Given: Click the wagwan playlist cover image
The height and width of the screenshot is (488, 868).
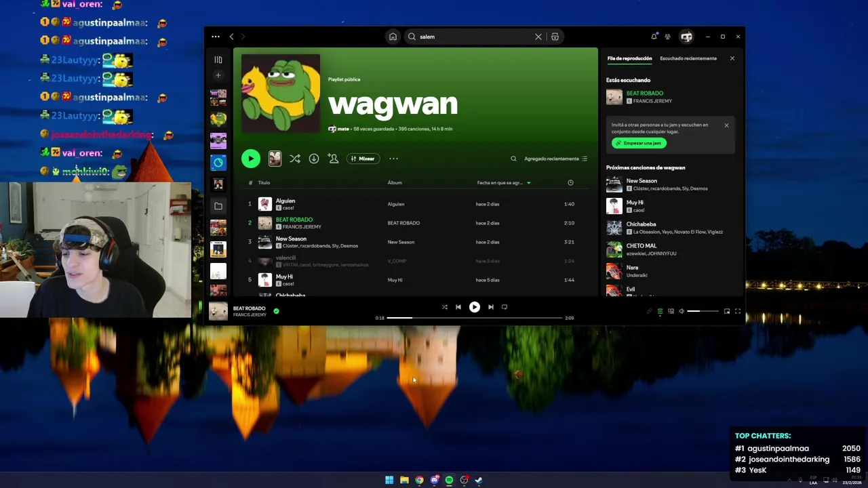Looking at the screenshot, I should point(281,93).
